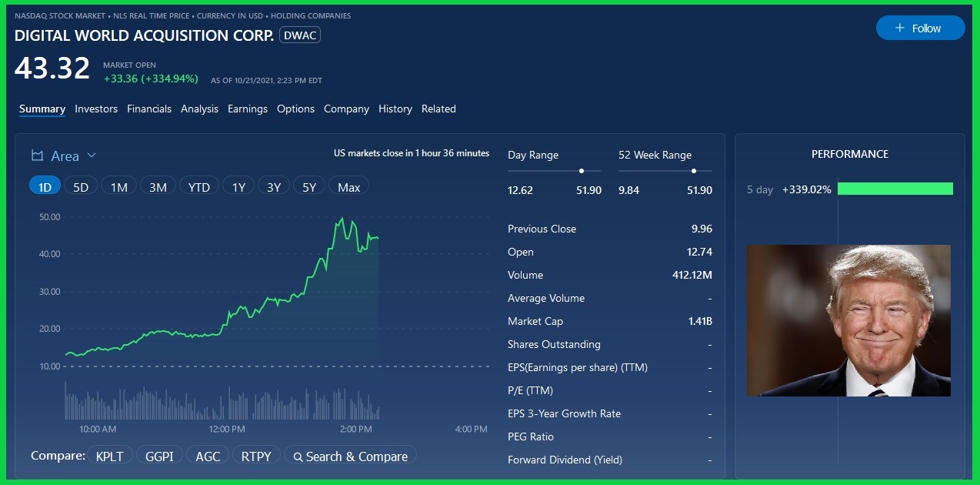The width and height of the screenshot is (980, 485).
Task: Show the Max time range chart
Action: tap(348, 187)
